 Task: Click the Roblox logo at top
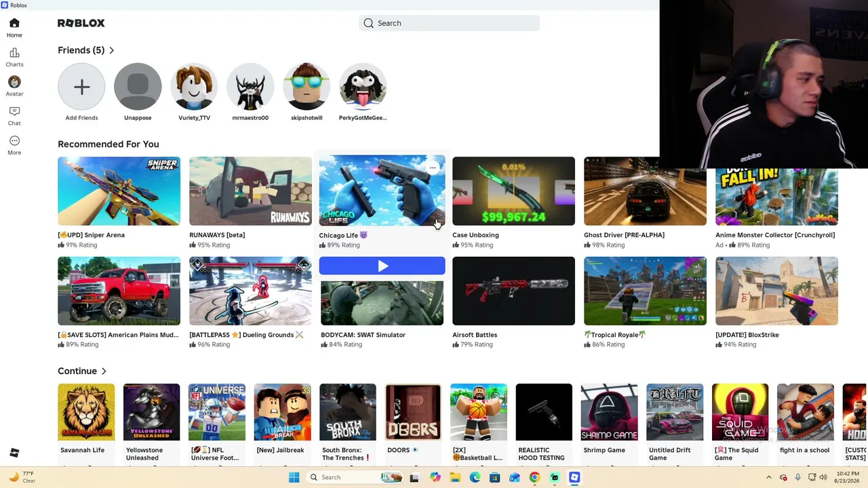point(81,23)
